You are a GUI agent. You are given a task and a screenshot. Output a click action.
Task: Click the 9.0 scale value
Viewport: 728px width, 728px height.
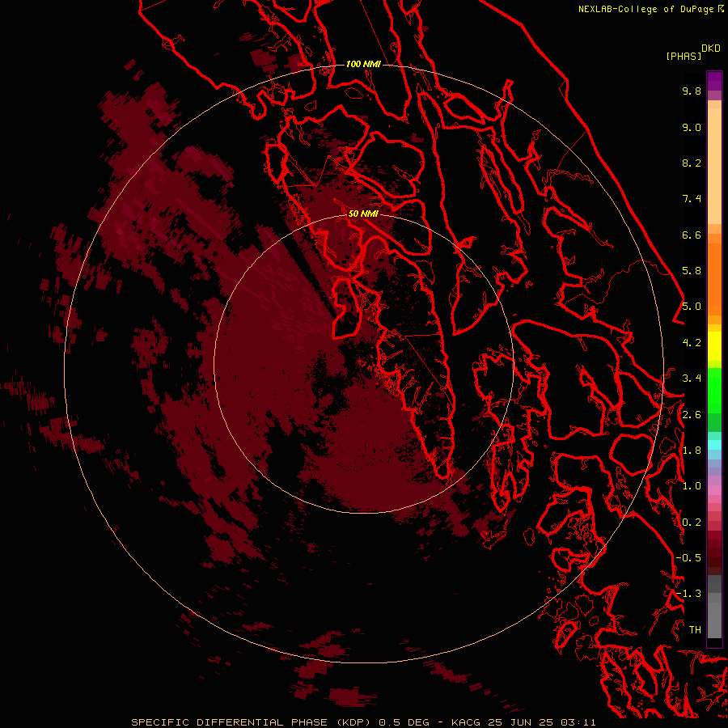pyautogui.click(x=692, y=127)
